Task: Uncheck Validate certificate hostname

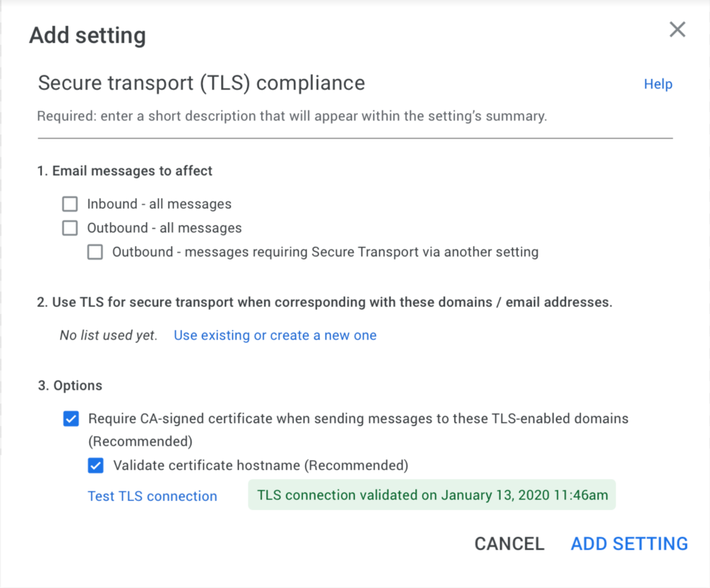Action: click(x=95, y=466)
